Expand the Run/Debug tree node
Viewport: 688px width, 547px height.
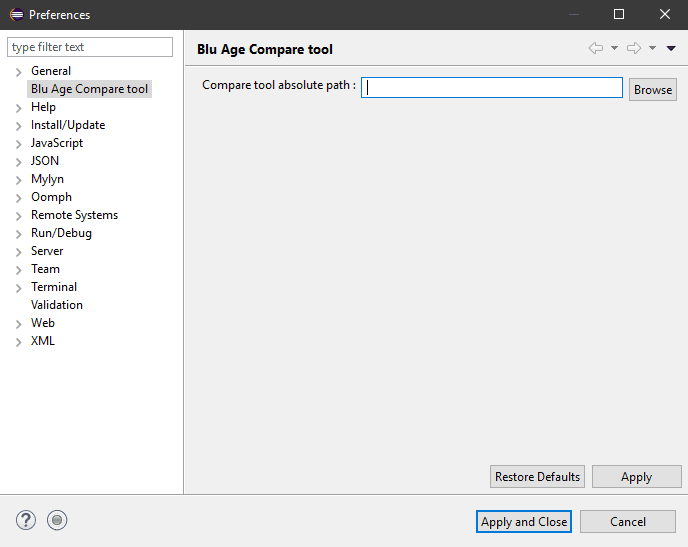(18, 234)
